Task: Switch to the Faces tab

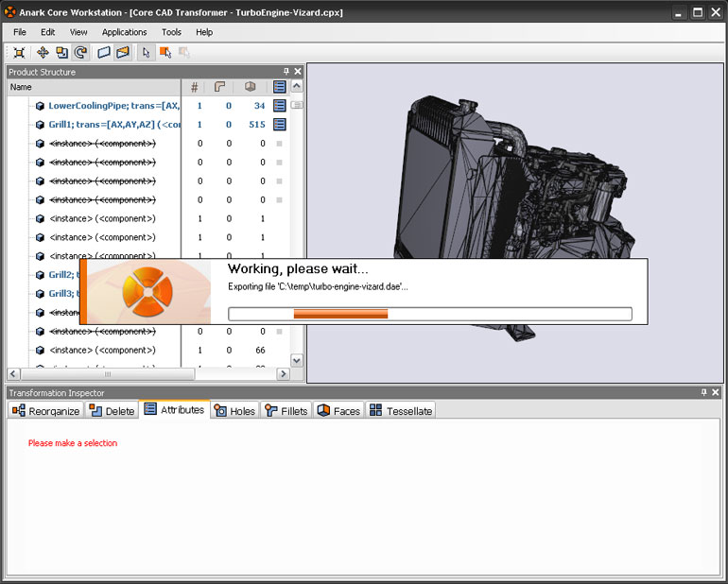Action: pos(338,411)
